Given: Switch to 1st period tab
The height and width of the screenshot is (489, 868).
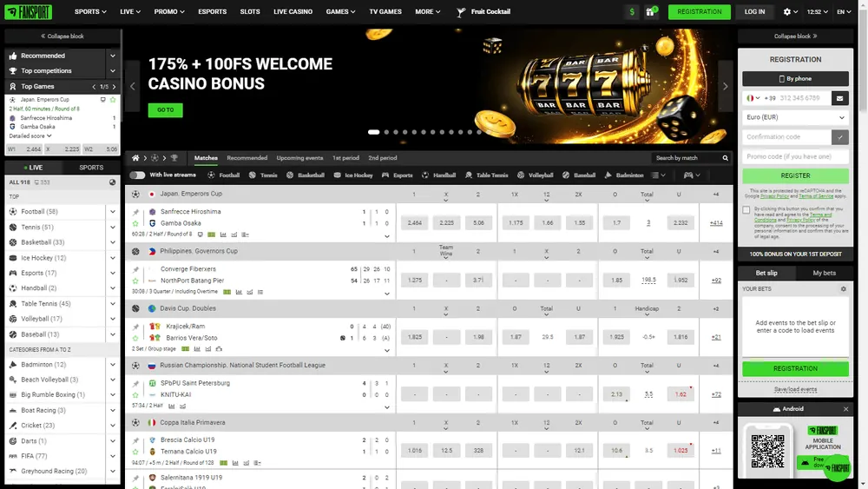Looking at the screenshot, I should 345,158.
